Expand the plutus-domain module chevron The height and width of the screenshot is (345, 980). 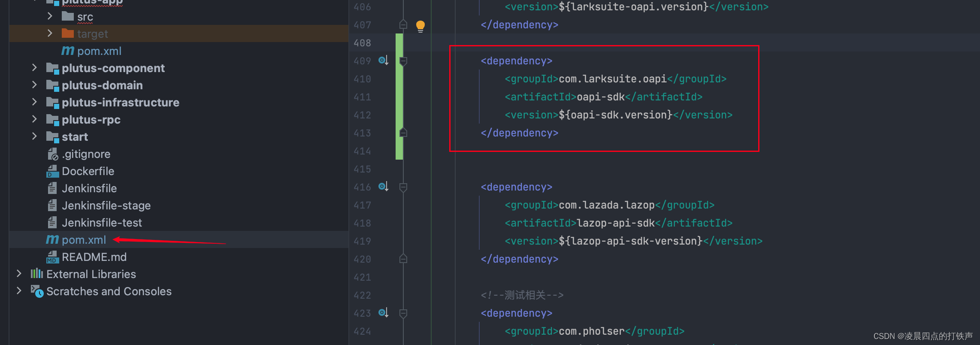(34, 85)
